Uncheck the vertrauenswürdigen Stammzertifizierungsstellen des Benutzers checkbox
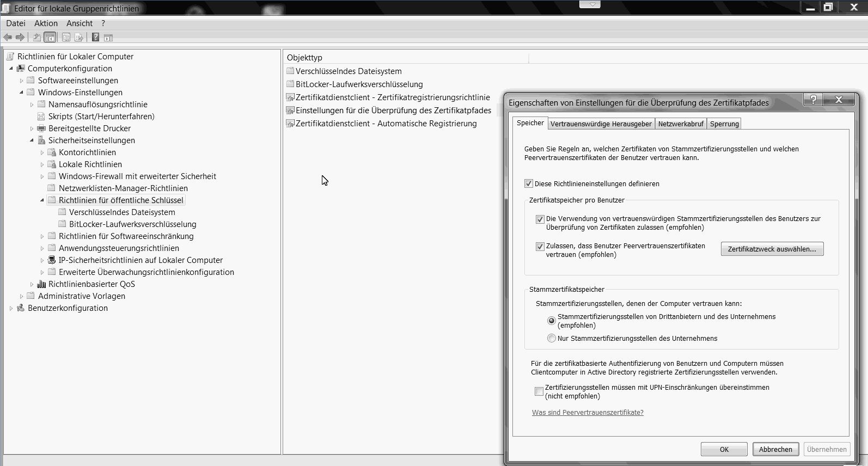 (x=540, y=219)
